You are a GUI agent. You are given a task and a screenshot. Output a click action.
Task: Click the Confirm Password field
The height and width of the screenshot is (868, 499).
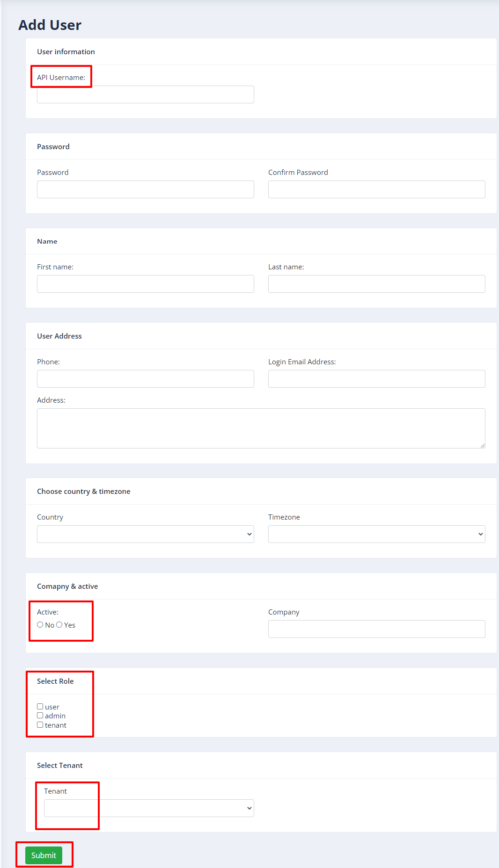[376, 189]
